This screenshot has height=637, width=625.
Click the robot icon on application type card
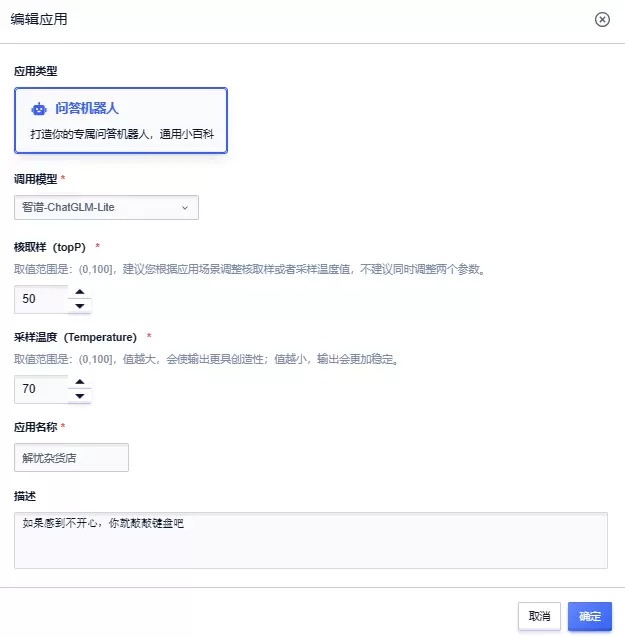pos(39,109)
